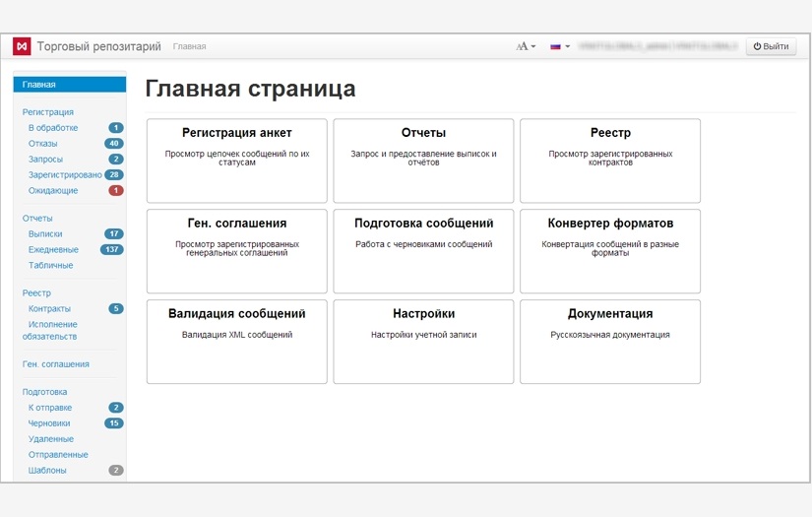Open Шаблоны in the sidebar
This screenshot has height=517, width=812.
(x=47, y=471)
